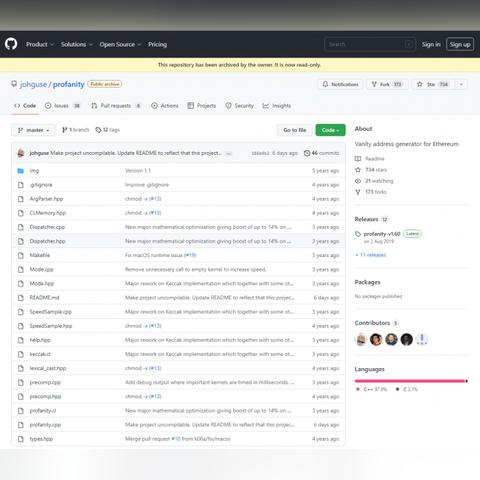The width and height of the screenshot is (480, 480).
Task: Open SpeedSample.cpp file
Action: coord(51,312)
